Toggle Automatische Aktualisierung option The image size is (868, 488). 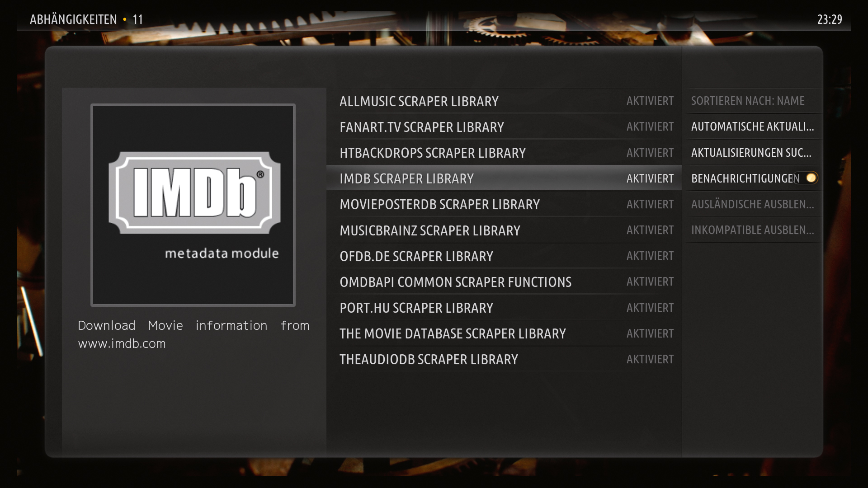[752, 127]
